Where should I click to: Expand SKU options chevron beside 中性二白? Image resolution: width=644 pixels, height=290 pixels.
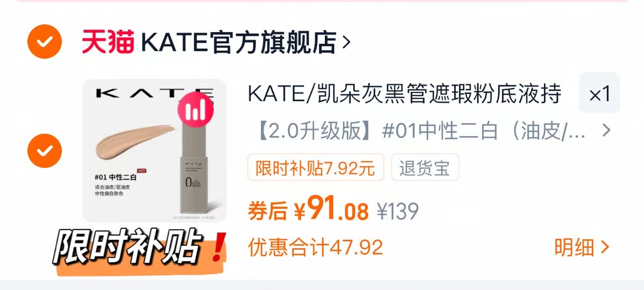[606, 131]
